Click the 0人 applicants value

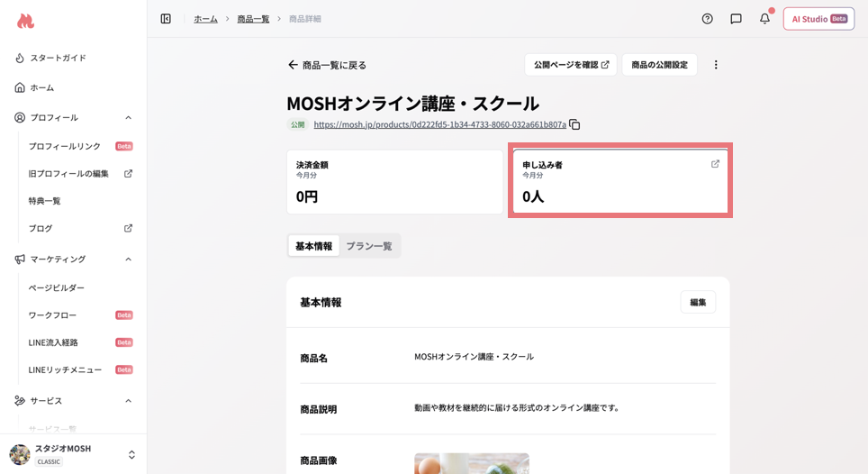533,196
